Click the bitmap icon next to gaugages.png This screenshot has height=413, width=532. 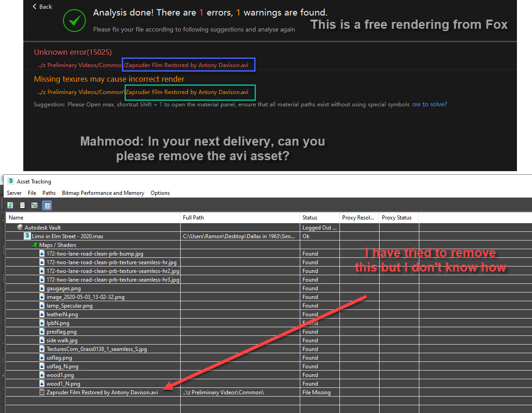[x=42, y=288]
